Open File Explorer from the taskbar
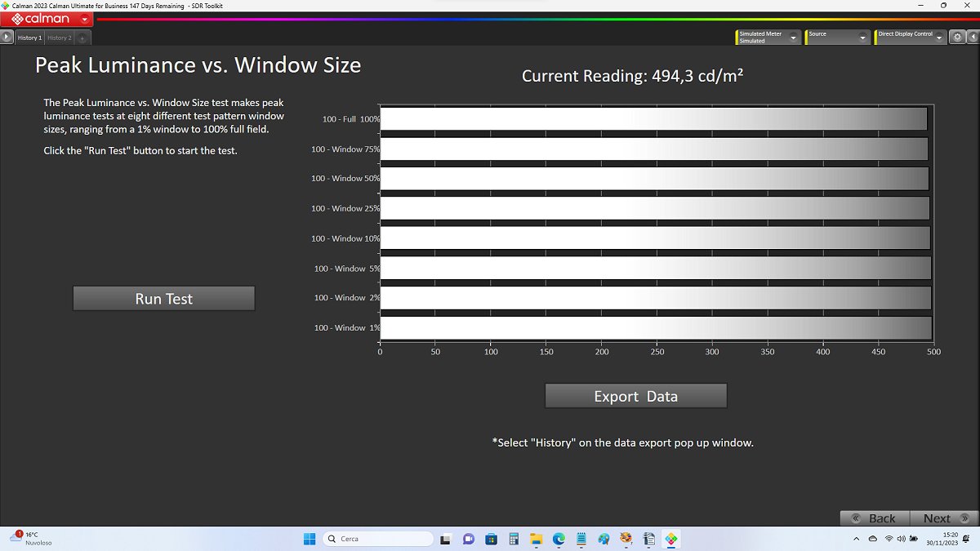Image resolution: width=980 pixels, height=551 pixels. pos(536,539)
